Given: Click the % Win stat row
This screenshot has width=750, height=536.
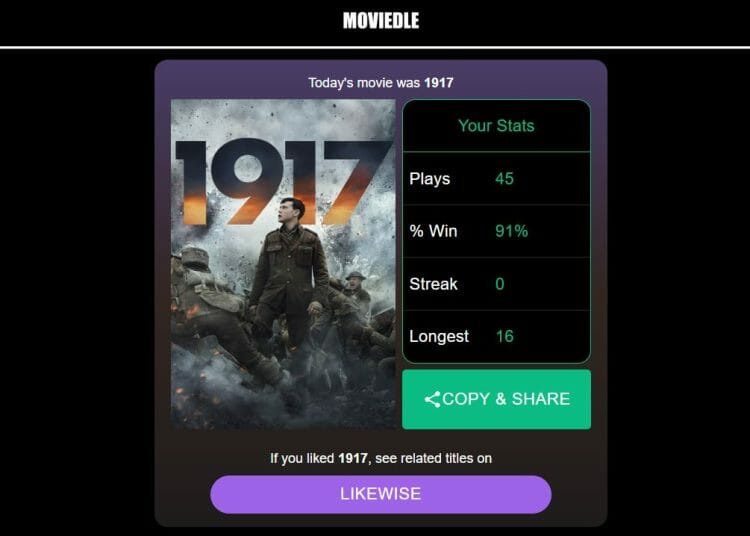Looking at the screenshot, I should click(496, 231).
